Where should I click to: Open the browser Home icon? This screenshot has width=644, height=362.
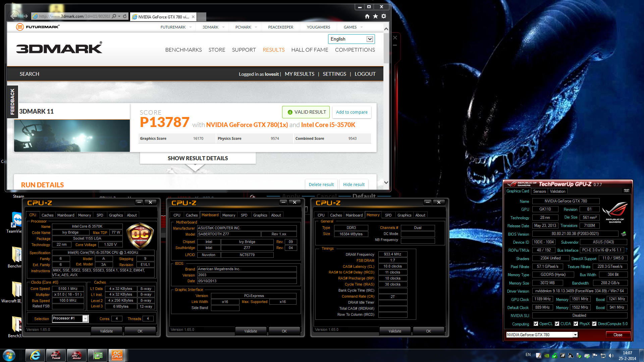[x=367, y=16]
